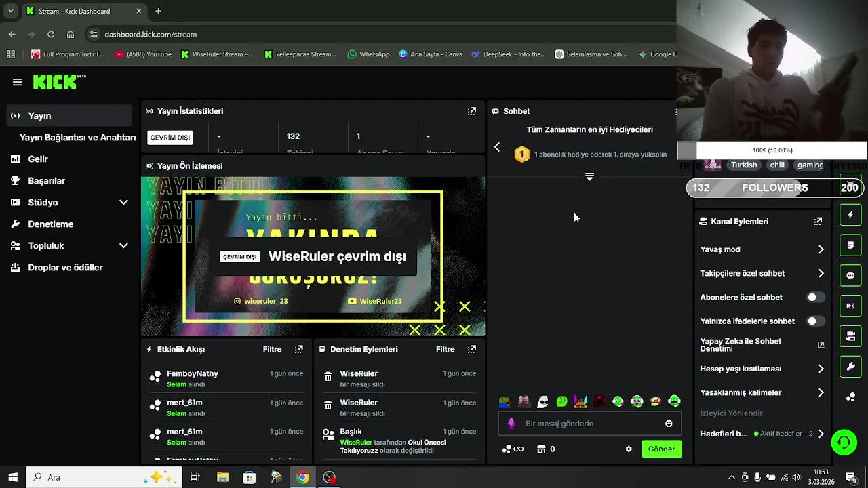Collapse the top gifters chat banner
Image resolution: width=868 pixels, height=488 pixels.
pyautogui.click(x=589, y=176)
